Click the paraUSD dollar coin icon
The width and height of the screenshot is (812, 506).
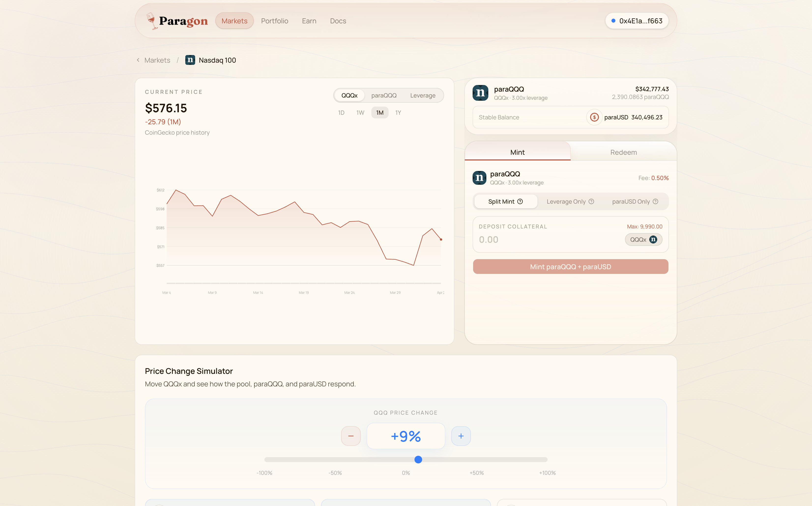pyautogui.click(x=594, y=117)
